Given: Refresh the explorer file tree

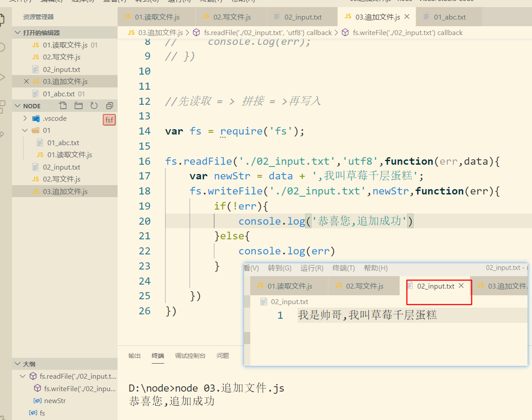Looking at the screenshot, I should 94,106.
